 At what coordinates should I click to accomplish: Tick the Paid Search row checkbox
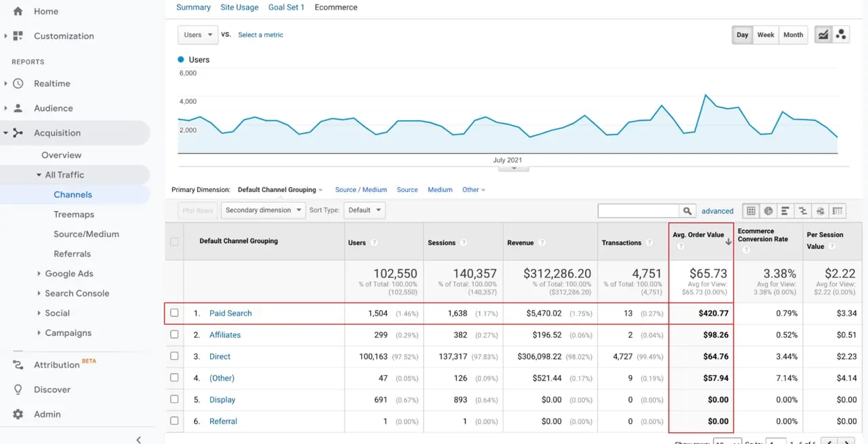175,313
